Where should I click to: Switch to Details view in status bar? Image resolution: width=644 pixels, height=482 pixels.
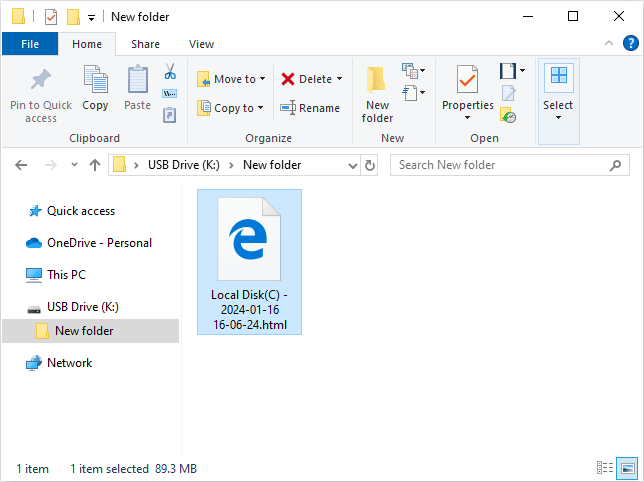[605, 468]
